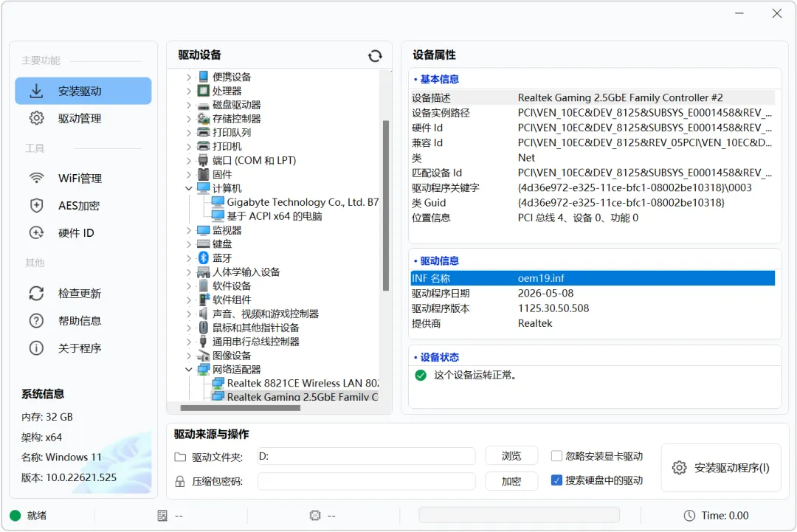
Task: Expand the 监视器 tree node
Action: pyautogui.click(x=189, y=230)
